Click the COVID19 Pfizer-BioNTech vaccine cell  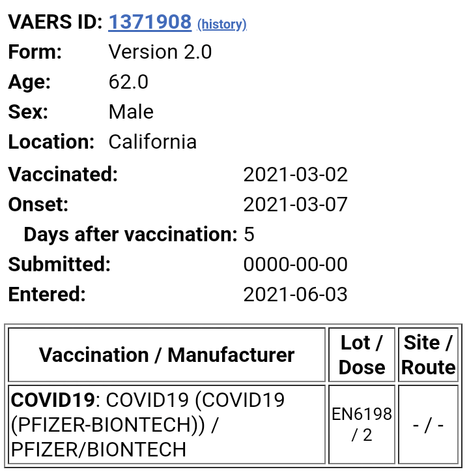[167, 424]
